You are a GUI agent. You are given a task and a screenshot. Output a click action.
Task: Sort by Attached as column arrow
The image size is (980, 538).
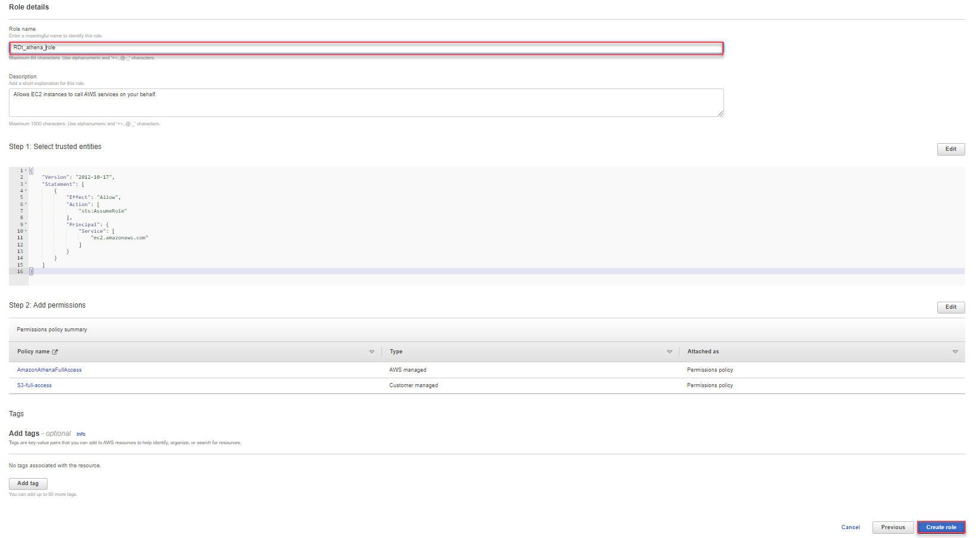pos(955,352)
